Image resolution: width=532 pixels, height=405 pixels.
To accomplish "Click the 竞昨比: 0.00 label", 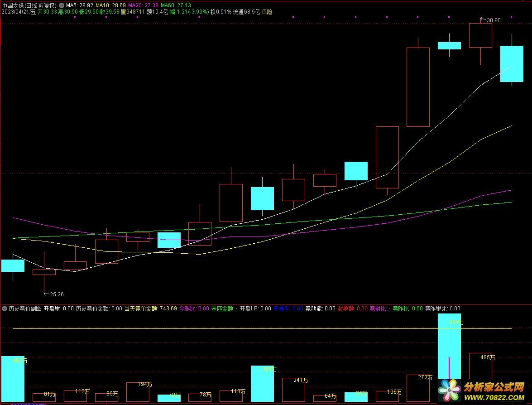I will (407, 309).
